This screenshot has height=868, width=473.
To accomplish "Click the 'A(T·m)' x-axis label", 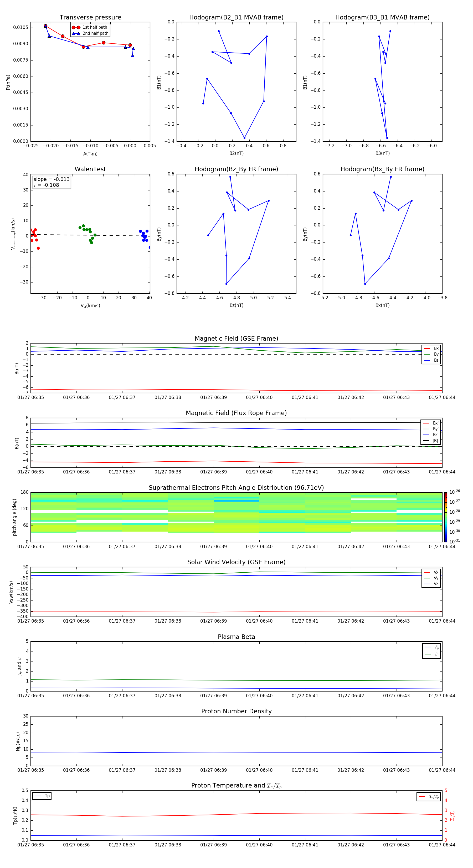I will click(90, 154).
